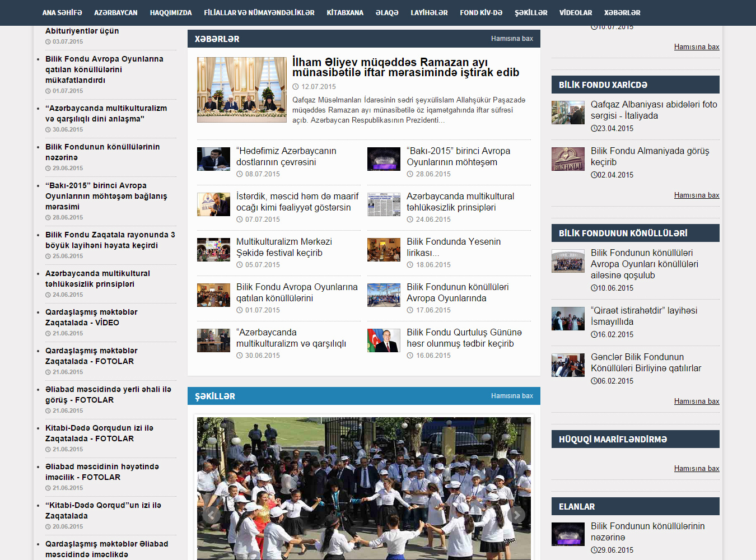Open Gənclər Bilik Fondunun Könüllüləri Birliyinə article
This screenshot has height=560, width=756.
646,362
